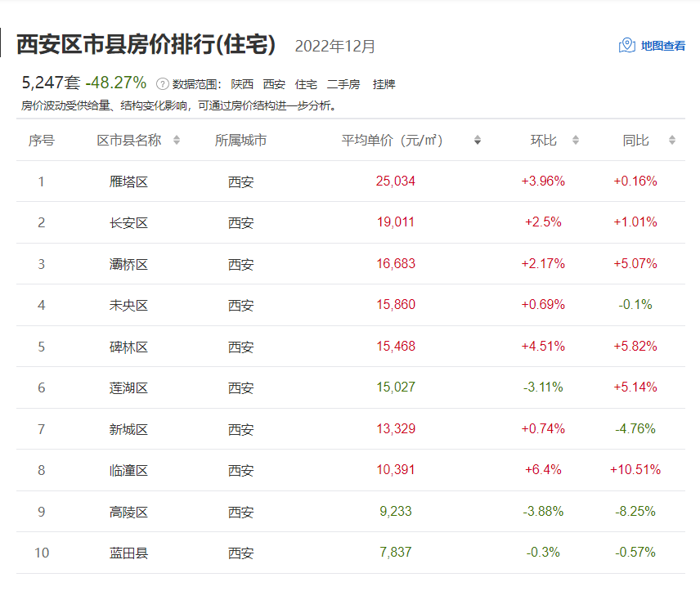Image resolution: width=700 pixels, height=600 pixels.
Task: Click the 二手房 data range tag
Action: (x=343, y=84)
